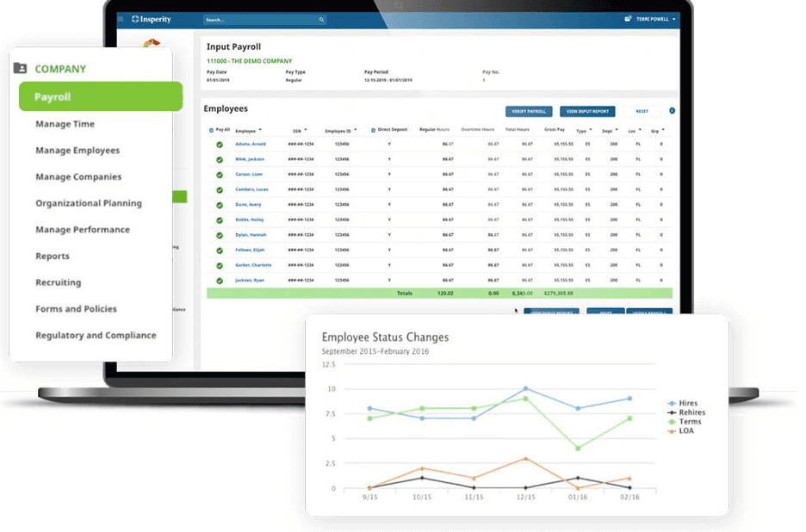Select Manage Time in Company menu
The width and height of the screenshot is (806, 532).
point(65,124)
